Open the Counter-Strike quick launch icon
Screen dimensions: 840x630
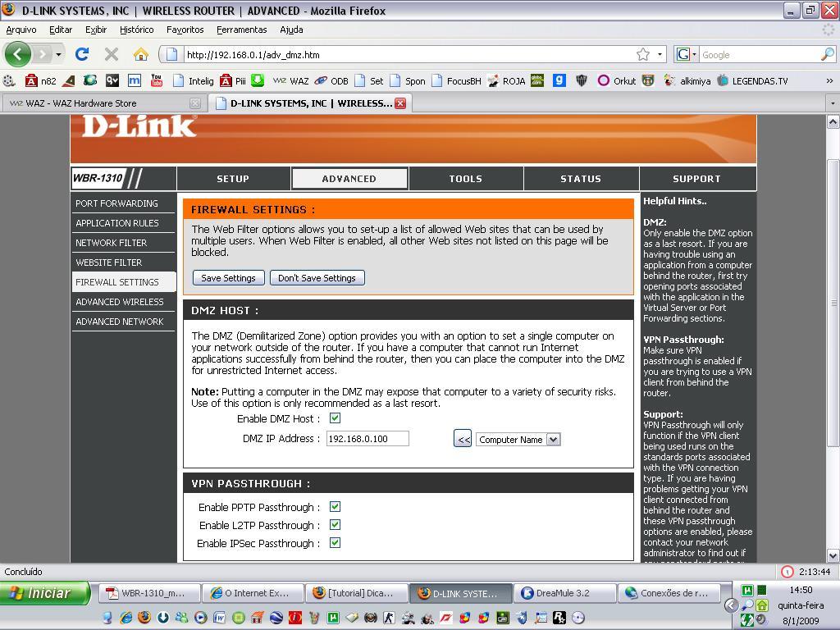click(390, 618)
